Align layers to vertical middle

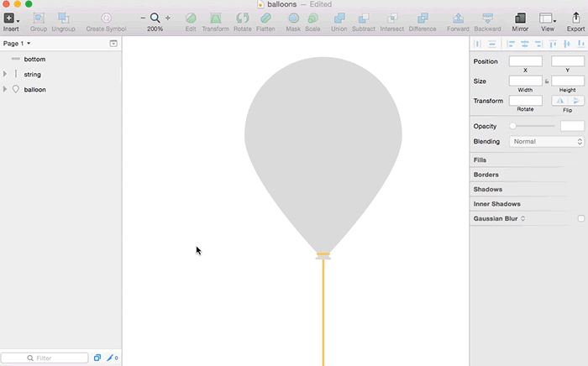(x=567, y=44)
